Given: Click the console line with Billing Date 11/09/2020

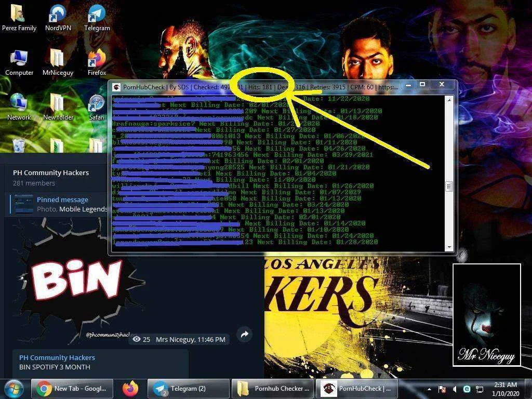Looking at the screenshot, I should pos(214,180).
